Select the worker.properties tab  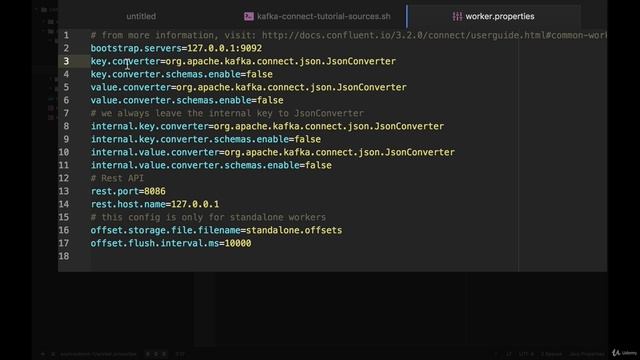[x=500, y=16]
